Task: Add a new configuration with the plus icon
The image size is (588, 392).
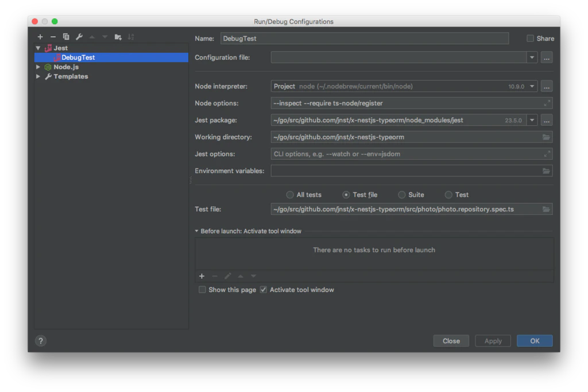Action: pos(40,37)
